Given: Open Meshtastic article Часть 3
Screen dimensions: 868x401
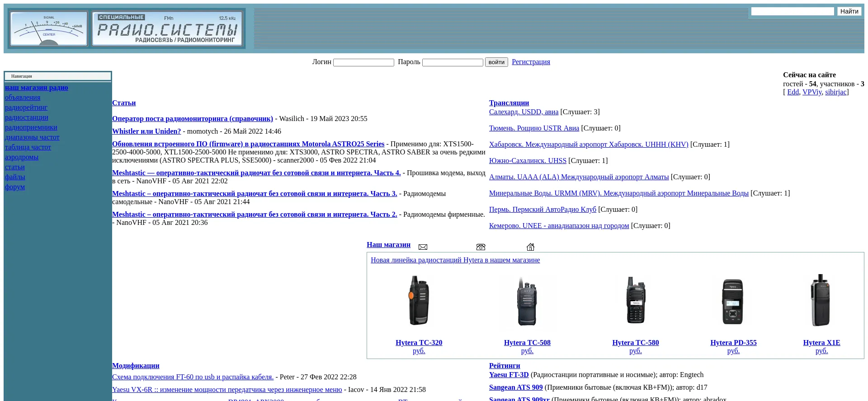Looking at the screenshot, I should tap(255, 194).
